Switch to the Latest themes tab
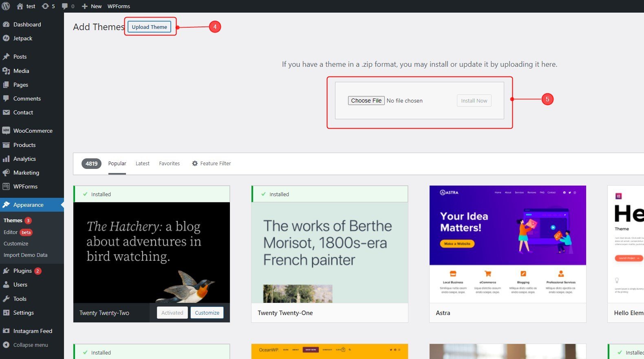The image size is (644, 359). pyautogui.click(x=142, y=163)
